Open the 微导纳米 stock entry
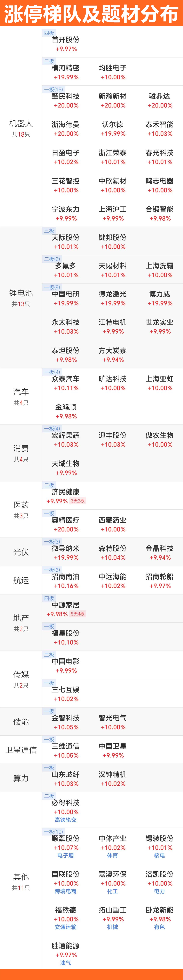This screenshot has height=980, width=183. pos(66,553)
